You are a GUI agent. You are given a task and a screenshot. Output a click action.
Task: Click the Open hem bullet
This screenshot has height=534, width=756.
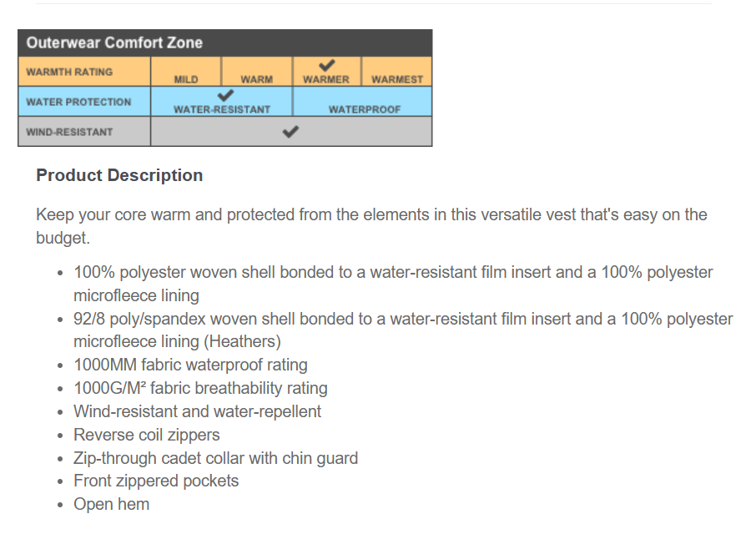tap(111, 504)
